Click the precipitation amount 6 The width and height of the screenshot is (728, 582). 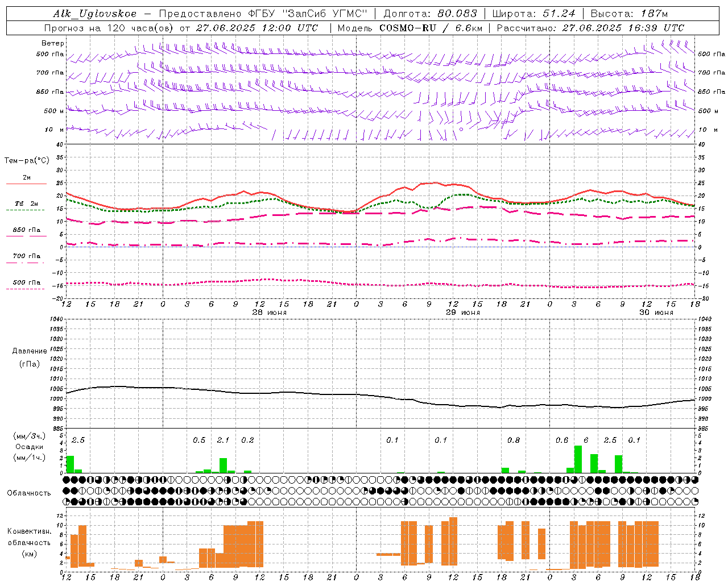pyautogui.click(x=586, y=440)
